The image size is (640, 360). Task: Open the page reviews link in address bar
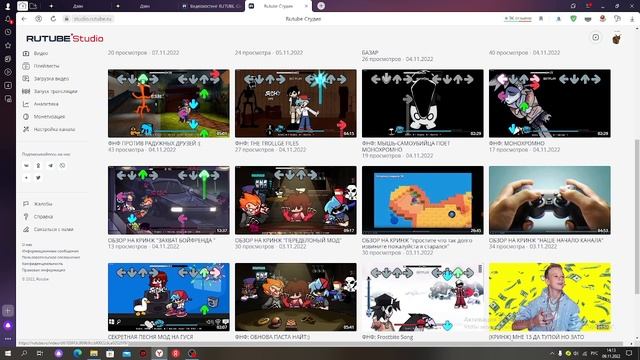click(518, 19)
